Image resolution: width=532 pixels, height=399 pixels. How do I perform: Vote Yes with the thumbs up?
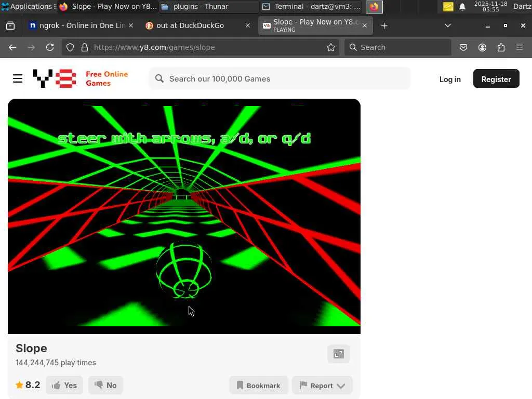tap(64, 385)
